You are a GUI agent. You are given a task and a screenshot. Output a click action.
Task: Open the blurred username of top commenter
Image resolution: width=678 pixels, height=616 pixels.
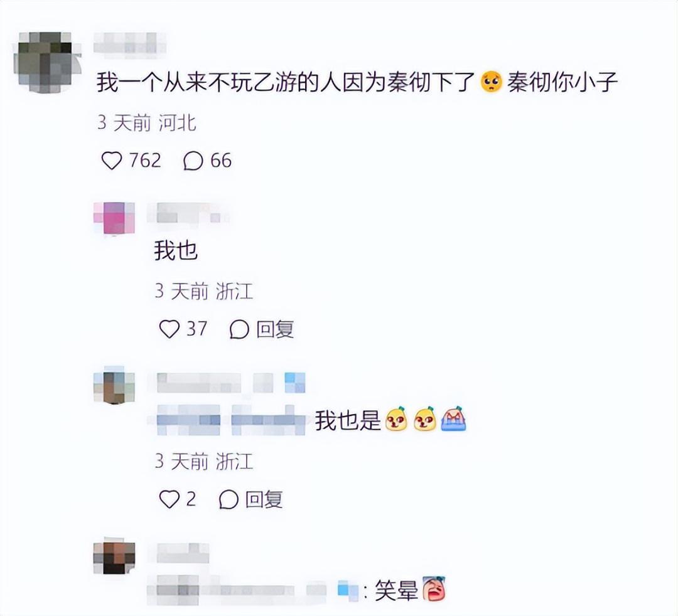(x=130, y=43)
